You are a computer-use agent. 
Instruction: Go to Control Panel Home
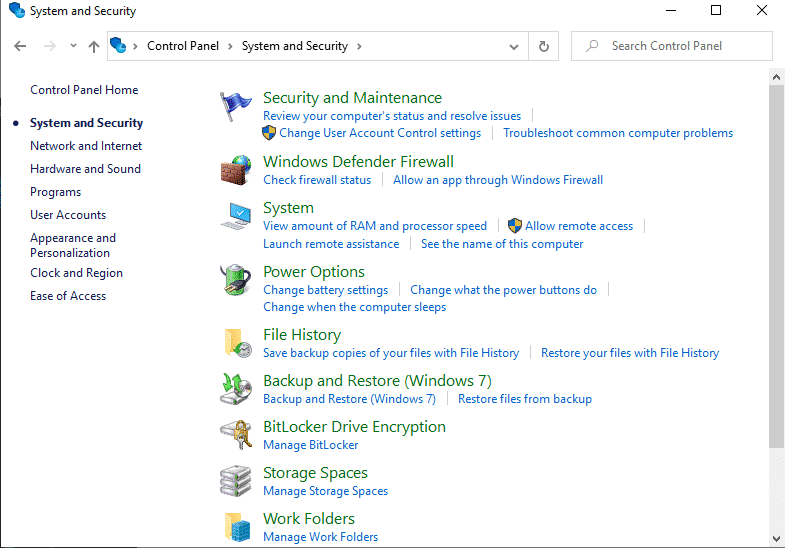pos(84,90)
